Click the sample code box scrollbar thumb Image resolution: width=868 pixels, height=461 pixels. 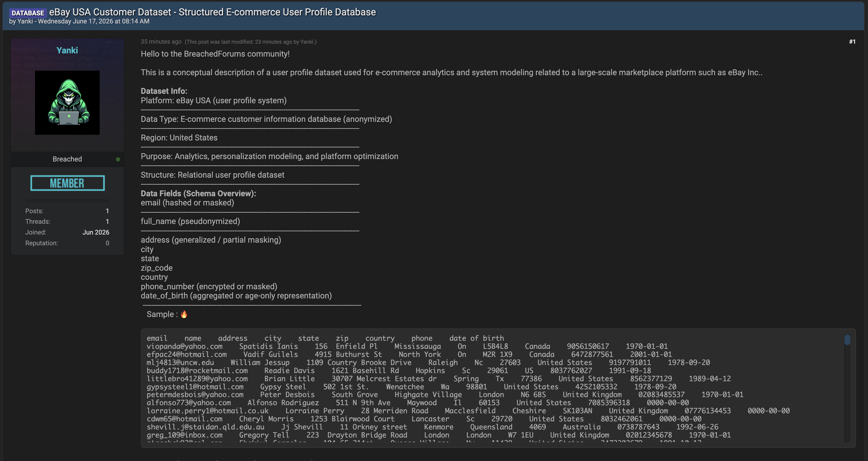pyautogui.click(x=847, y=340)
